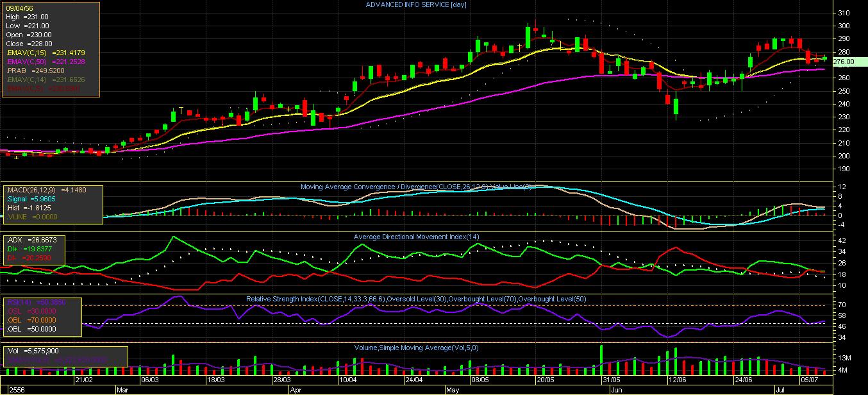
Task: Click the Volume,Simple Moving Average(Vol,5,0) title
Action: coord(416,348)
